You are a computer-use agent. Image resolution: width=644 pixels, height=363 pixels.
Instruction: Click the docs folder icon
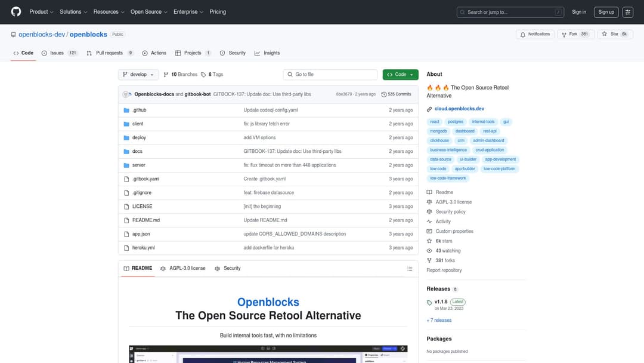(126, 151)
